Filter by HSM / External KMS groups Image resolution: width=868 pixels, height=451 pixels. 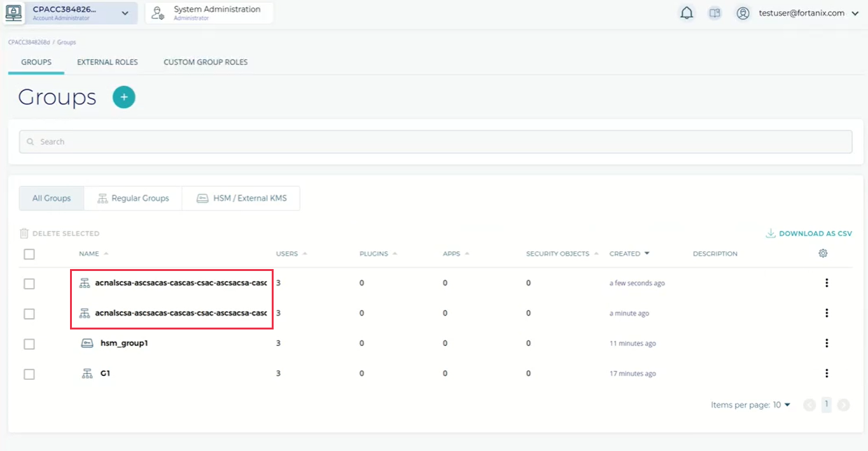(241, 198)
